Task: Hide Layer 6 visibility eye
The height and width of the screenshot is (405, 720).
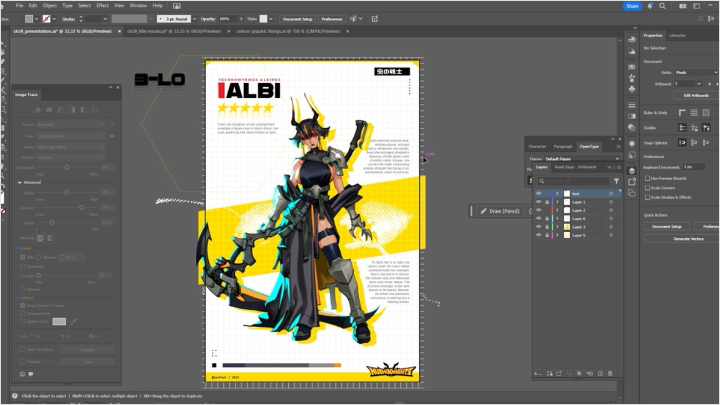Action: pos(539,219)
